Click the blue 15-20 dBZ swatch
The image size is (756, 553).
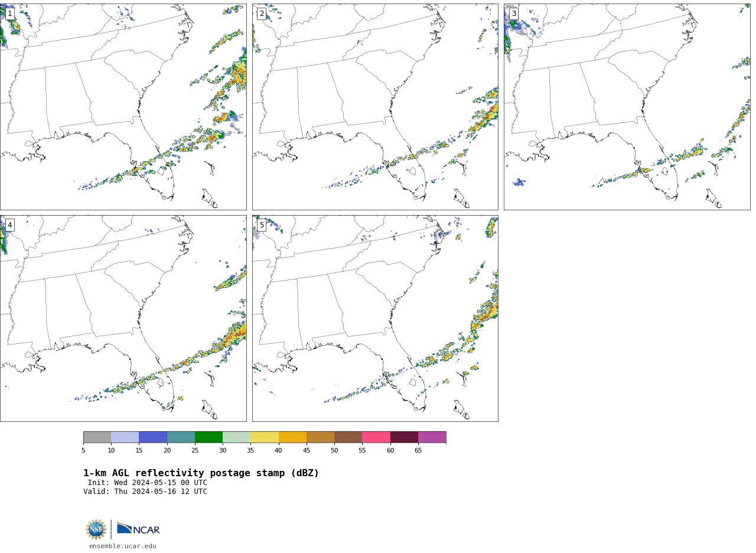tap(153, 437)
